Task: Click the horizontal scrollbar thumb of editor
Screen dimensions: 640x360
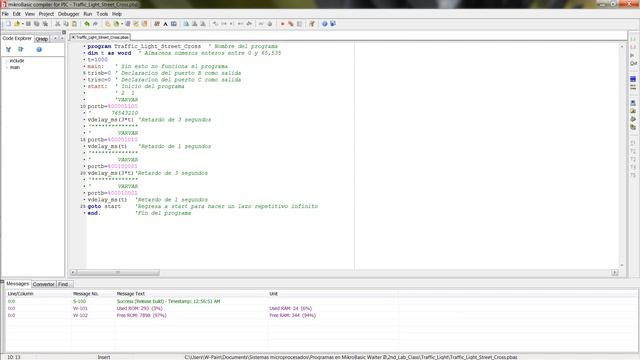Action: pos(118,273)
